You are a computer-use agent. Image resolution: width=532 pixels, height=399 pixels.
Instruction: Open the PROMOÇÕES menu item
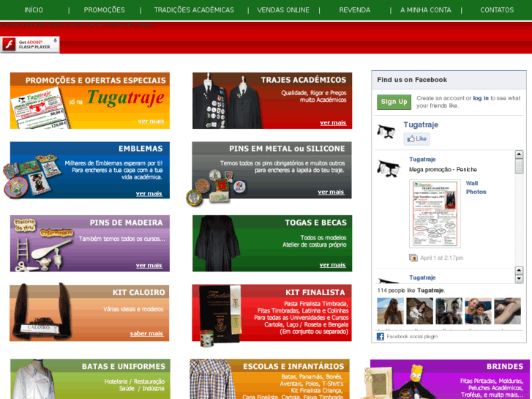[x=104, y=10]
